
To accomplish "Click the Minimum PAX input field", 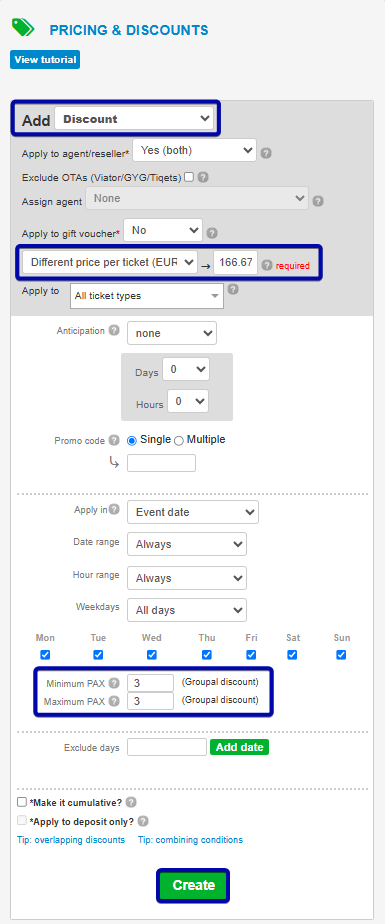I will [x=150, y=683].
